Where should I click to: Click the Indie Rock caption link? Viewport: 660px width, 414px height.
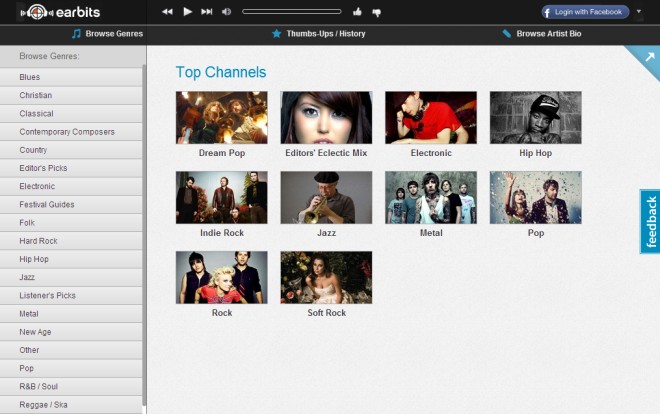click(222, 233)
